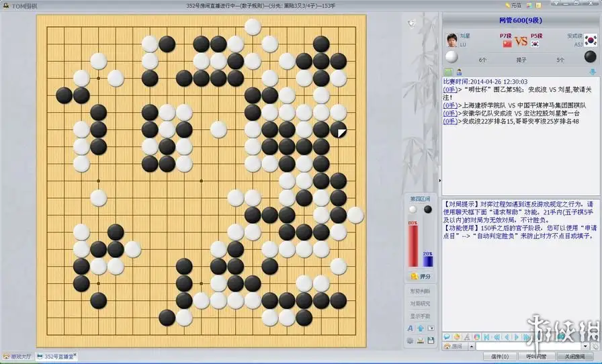Click the last move marked black stone
Screen dimensions: 602x364
point(338,130)
